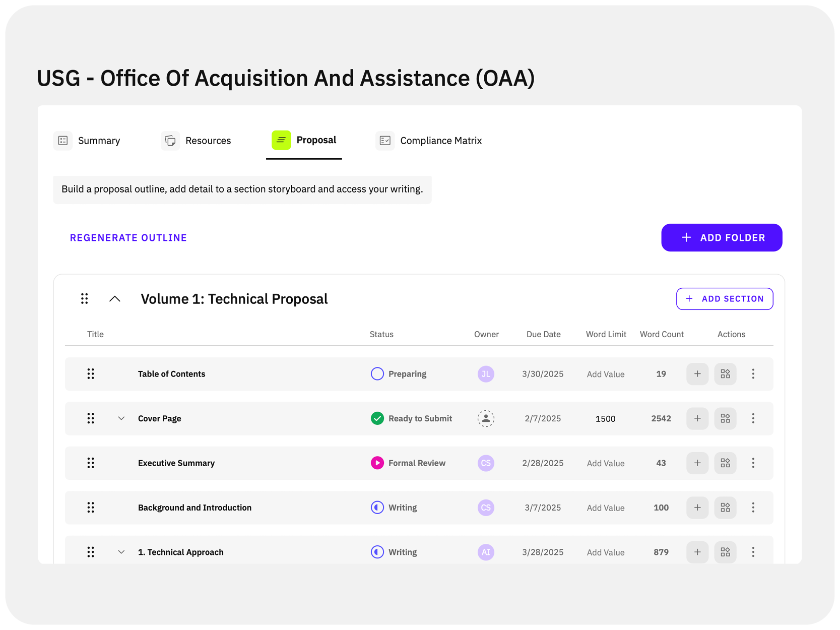The width and height of the screenshot is (840, 630).
Task: Open storyboard grid icon for Technical Approach
Action: pos(725,552)
